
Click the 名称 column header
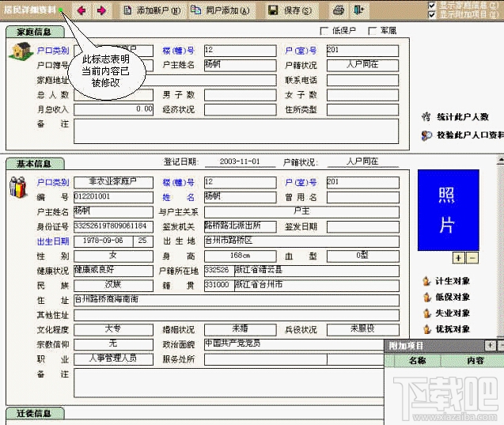(x=417, y=361)
